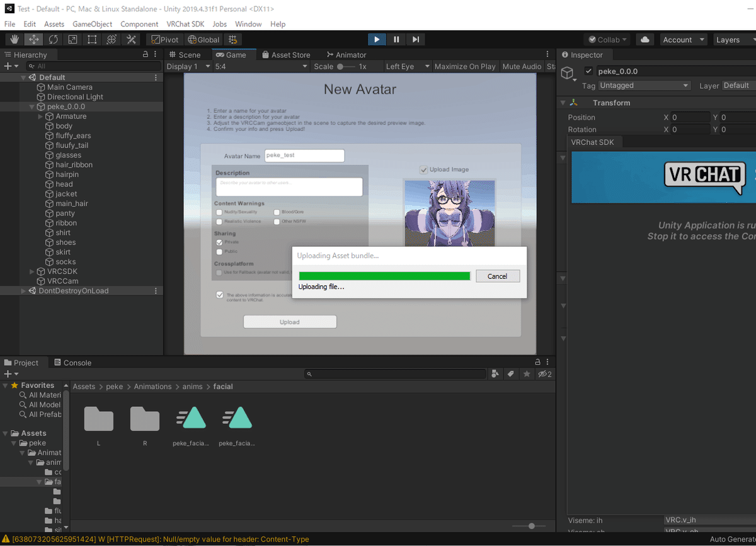Click the Unity cloud services icon
756x546 pixels.
[644, 39]
